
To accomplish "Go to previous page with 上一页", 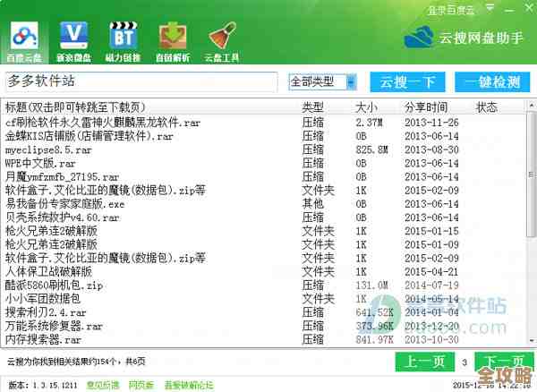I will click(424, 362).
